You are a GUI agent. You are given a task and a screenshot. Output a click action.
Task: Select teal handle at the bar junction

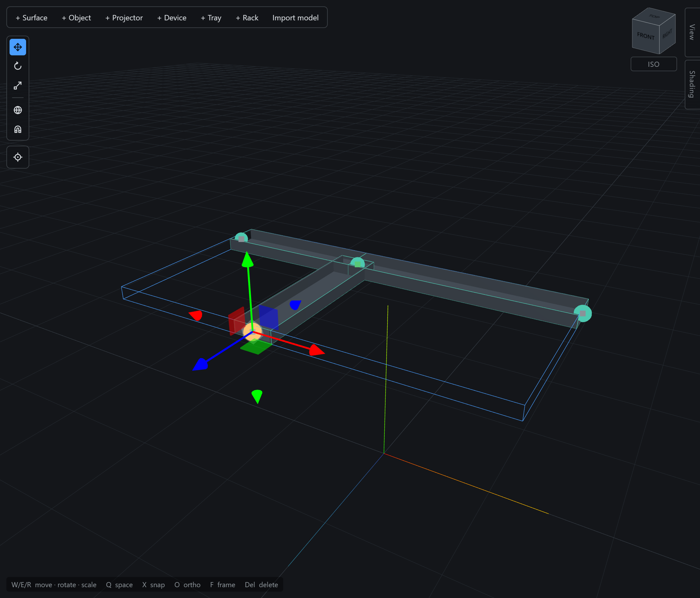pos(357,263)
